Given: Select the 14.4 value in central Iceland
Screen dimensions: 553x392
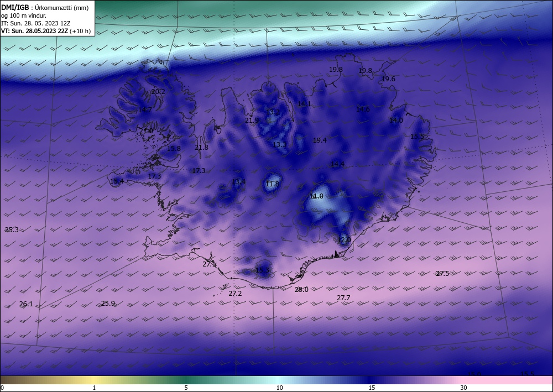Looking at the screenshot, I should [x=337, y=164].
